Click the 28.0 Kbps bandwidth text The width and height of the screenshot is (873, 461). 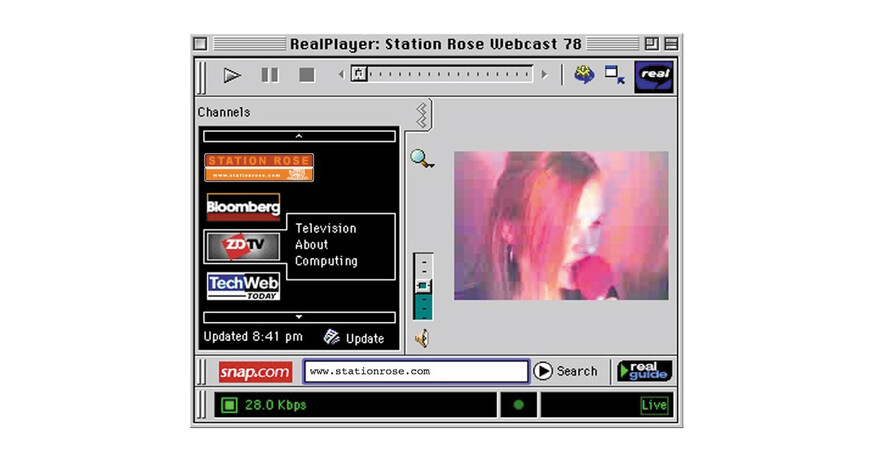click(x=276, y=405)
